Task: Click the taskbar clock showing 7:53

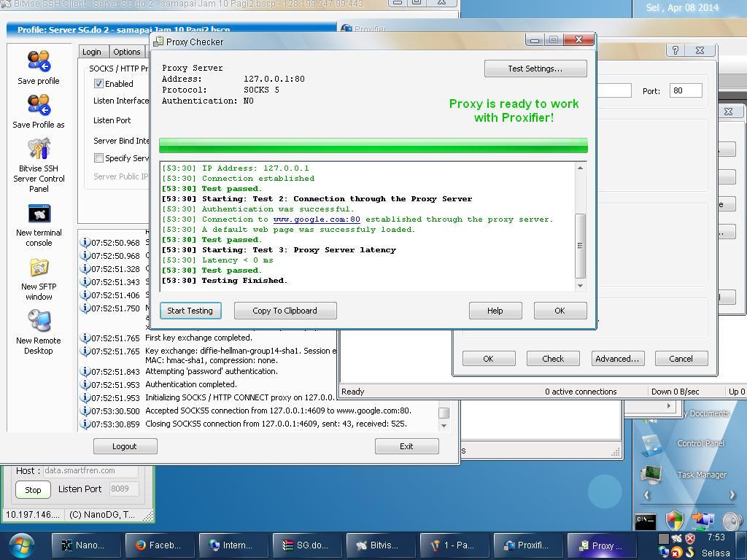Action: [716, 537]
